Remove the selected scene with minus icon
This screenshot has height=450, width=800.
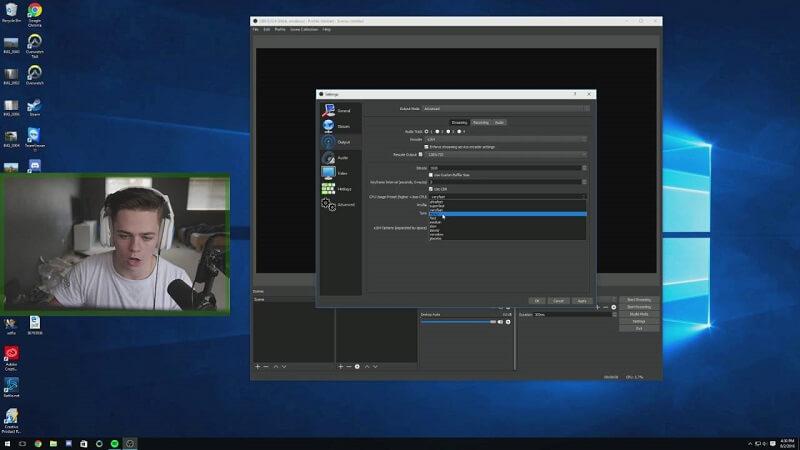point(266,366)
